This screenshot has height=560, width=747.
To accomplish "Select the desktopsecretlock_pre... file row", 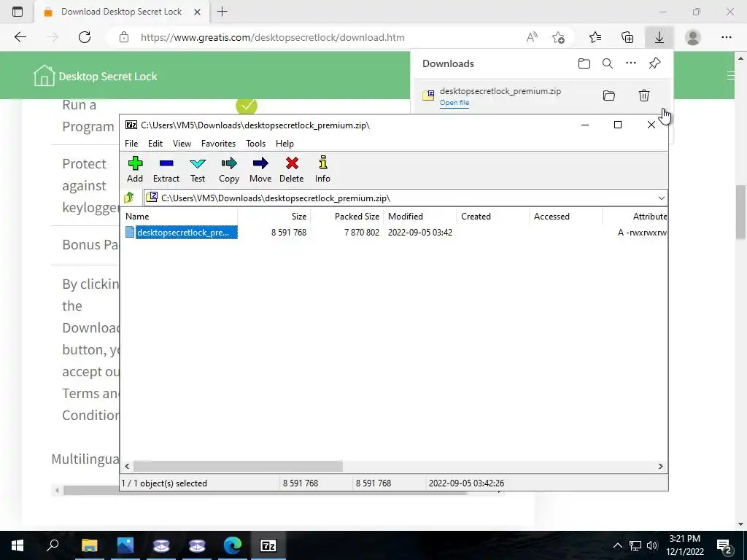I will pyautogui.click(x=393, y=233).
